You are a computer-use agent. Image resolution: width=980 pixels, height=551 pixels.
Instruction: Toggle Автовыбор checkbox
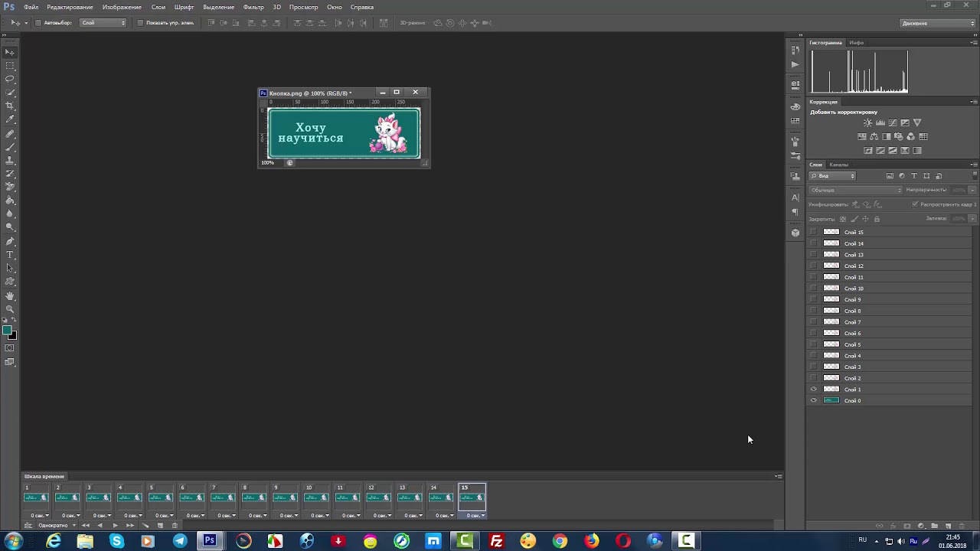38,23
